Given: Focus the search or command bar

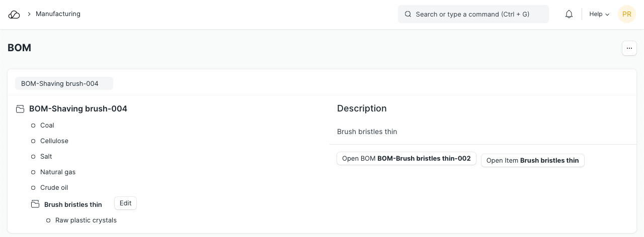Looking at the screenshot, I should (x=473, y=14).
